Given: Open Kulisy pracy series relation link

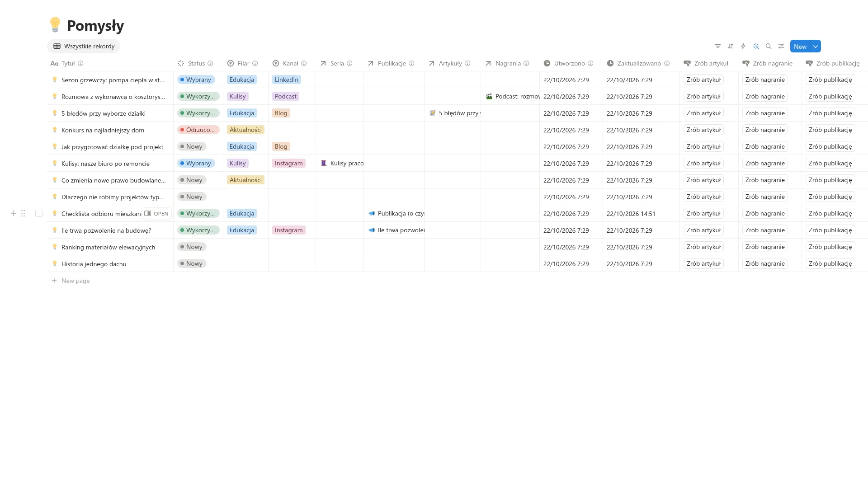Looking at the screenshot, I should (342, 163).
